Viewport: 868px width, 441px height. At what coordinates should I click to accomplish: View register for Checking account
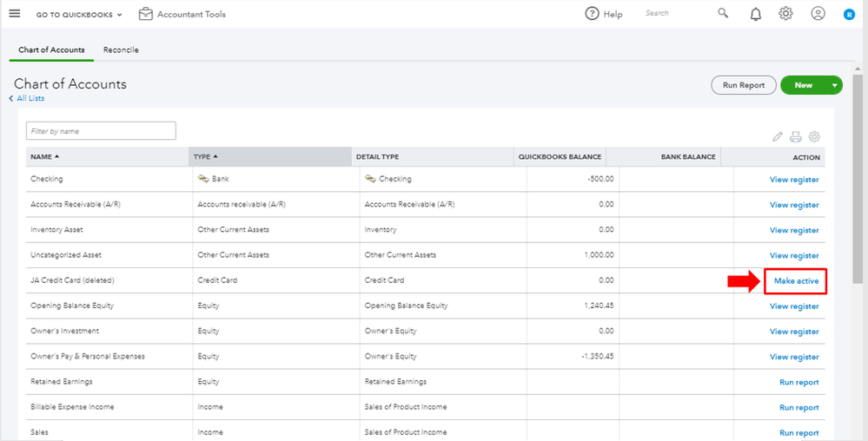tap(794, 180)
